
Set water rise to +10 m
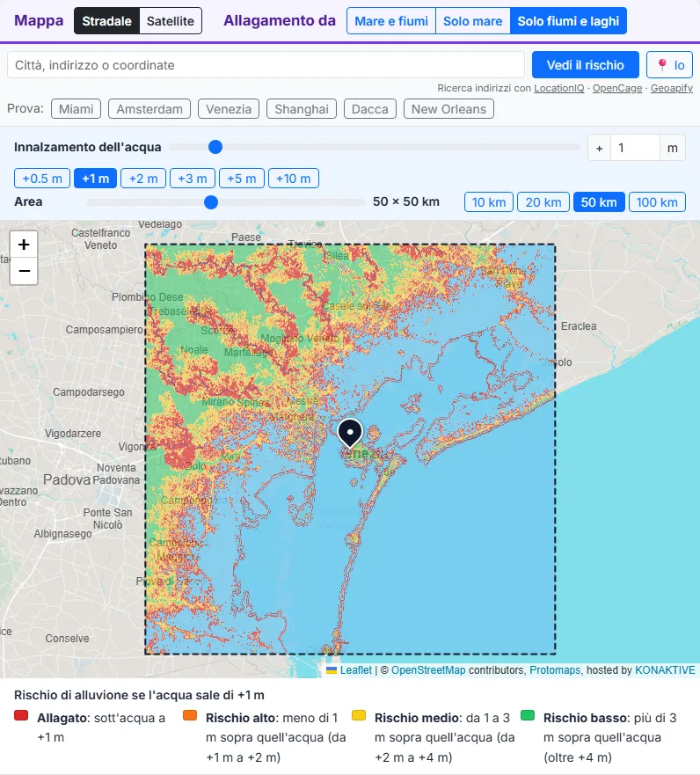294,179
